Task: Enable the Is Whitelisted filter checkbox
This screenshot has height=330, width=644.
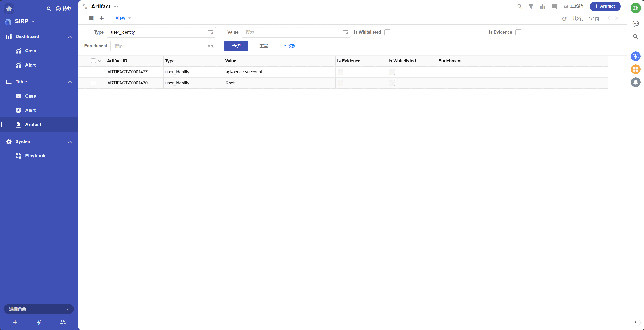Action: tap(387, 32)
